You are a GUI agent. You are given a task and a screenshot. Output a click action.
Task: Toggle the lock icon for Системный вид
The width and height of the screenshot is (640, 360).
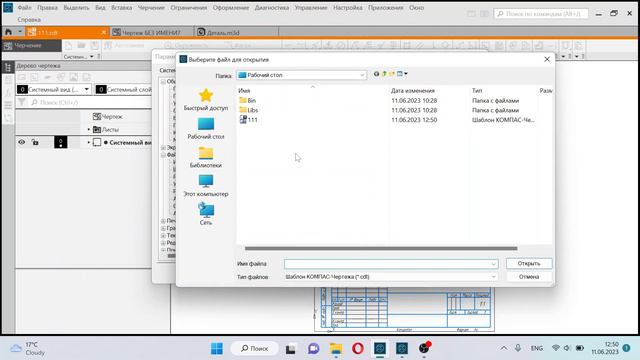click(35, 142)
